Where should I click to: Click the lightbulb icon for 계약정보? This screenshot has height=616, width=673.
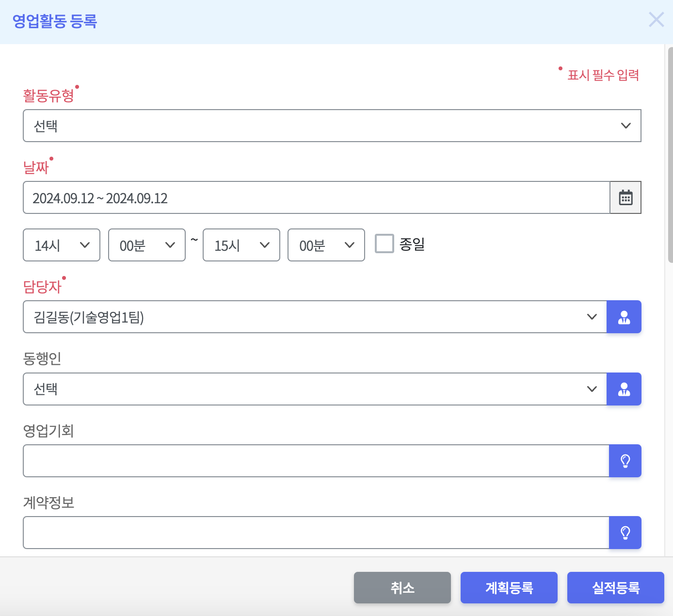[x=625, y=533]
